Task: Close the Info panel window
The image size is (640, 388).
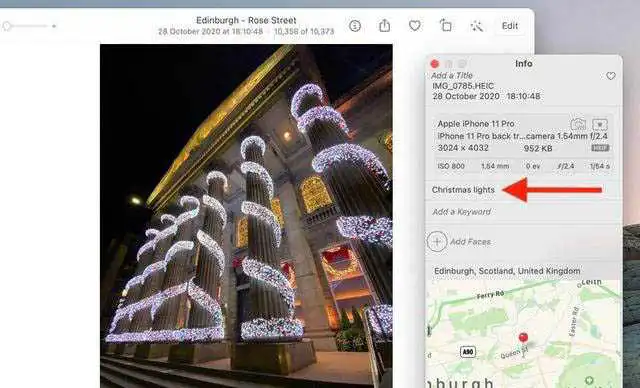Action: (x=435, y=64)
